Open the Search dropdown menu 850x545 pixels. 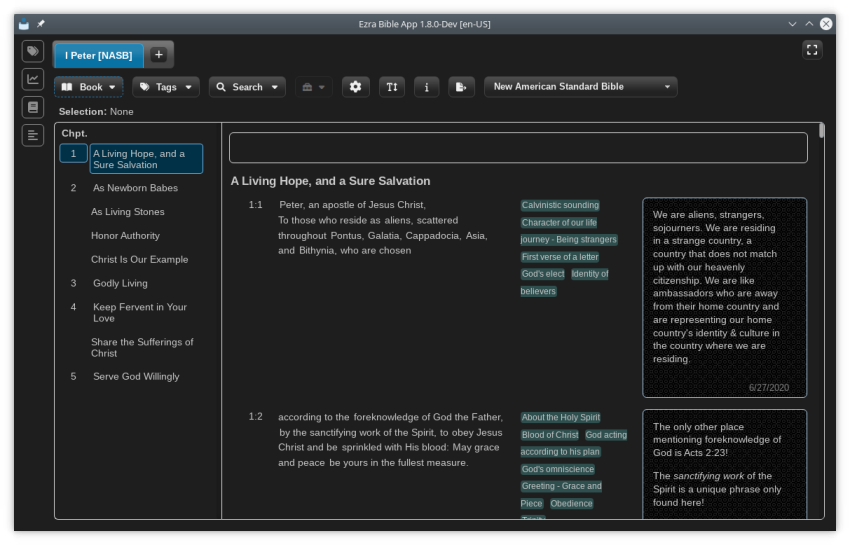coord(247,87)
